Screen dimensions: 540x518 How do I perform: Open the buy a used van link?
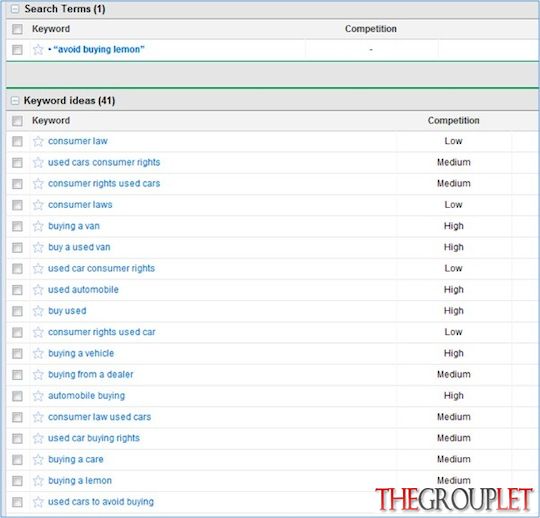pyautogui.click(x=79, y=247)
